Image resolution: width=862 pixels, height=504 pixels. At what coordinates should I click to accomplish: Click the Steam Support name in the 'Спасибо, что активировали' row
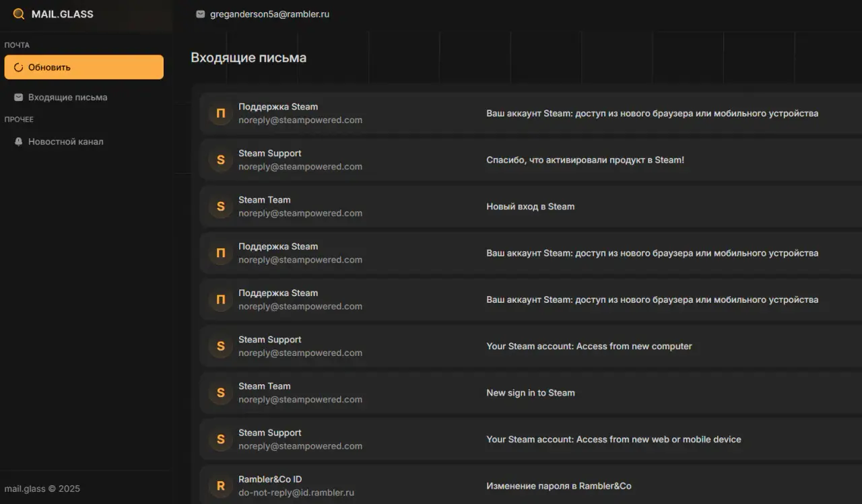[x=270, y=153]
